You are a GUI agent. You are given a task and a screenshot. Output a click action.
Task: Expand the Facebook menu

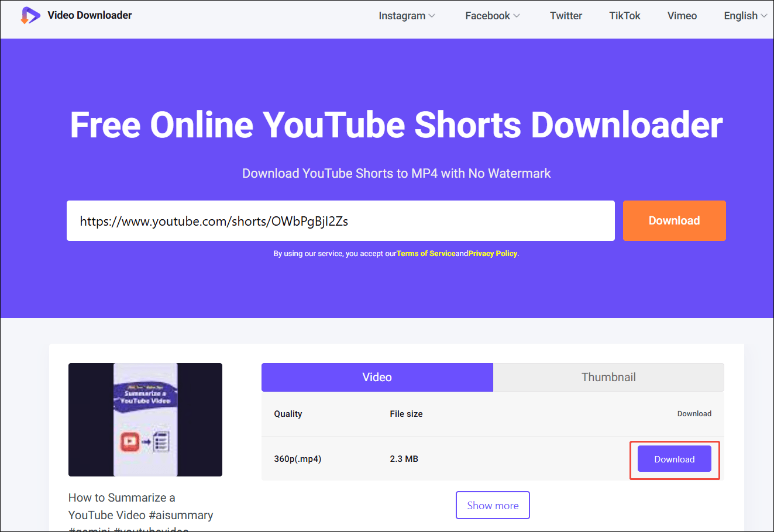point(492,16)
